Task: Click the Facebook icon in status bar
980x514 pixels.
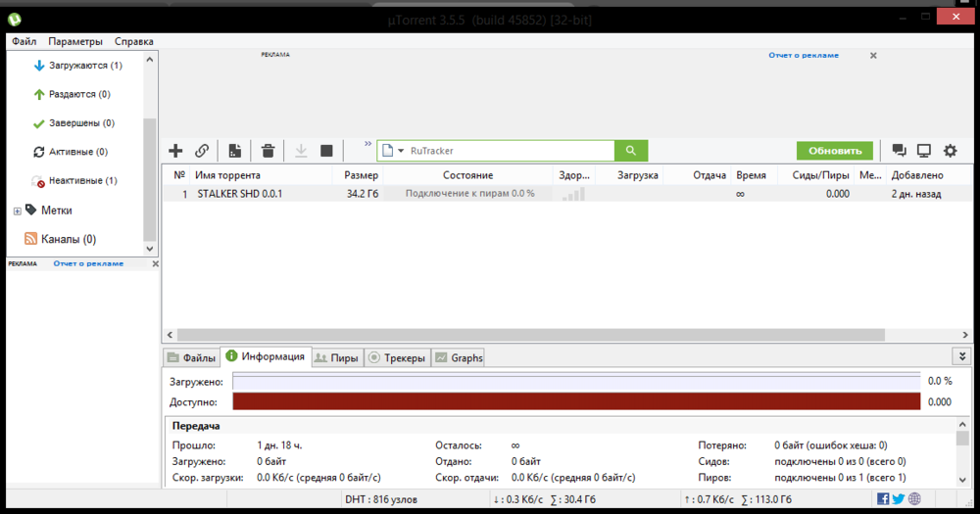Action: 883,499
